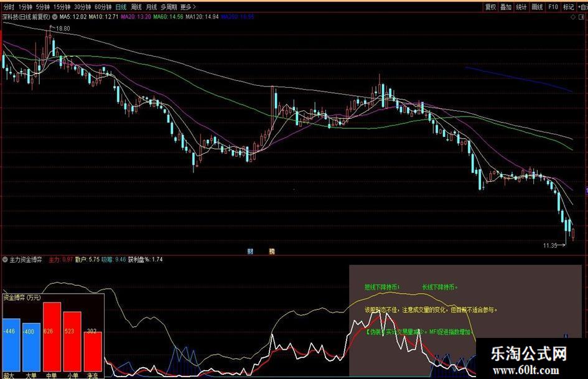
Task: Click the 主力: 0.97 reading
Action: 61,260
